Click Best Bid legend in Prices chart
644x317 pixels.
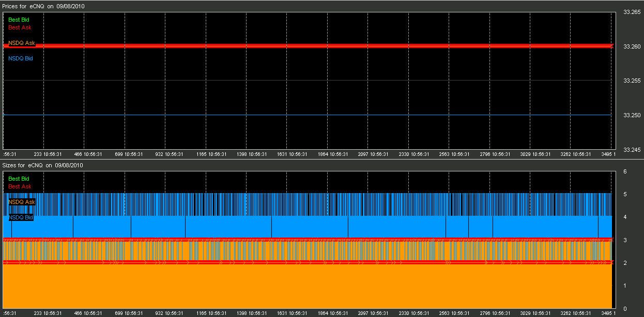[x=19, y=20]
